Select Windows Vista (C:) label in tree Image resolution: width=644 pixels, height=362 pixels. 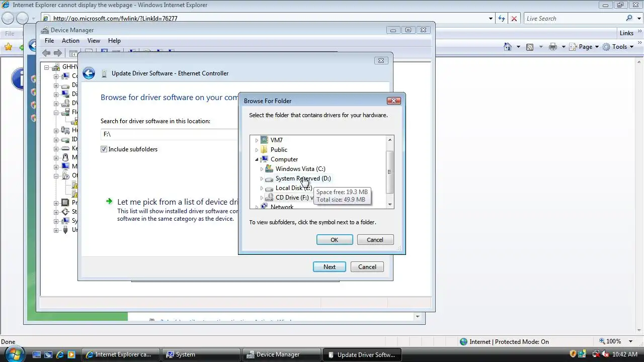tap(300, 169)
